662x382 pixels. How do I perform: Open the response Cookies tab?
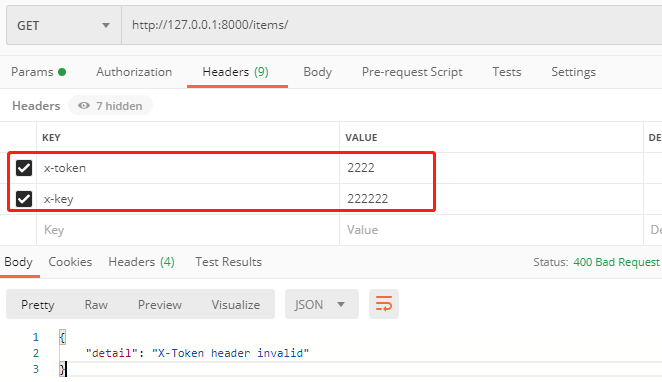click(70, 262)
